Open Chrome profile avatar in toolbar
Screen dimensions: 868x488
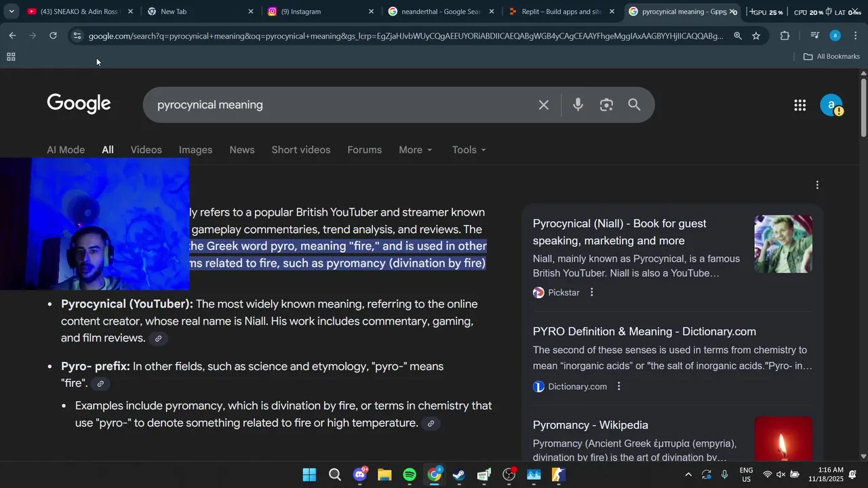pyautogui.click(x=835, y=36)
